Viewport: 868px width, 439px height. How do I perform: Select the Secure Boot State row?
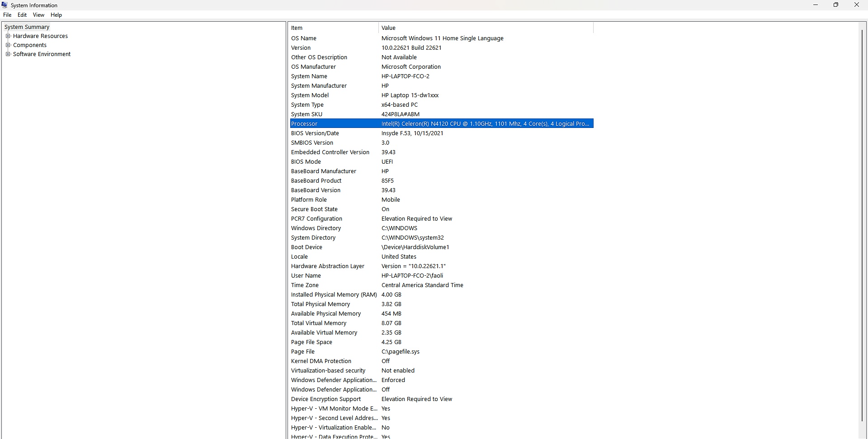(314, 209)
